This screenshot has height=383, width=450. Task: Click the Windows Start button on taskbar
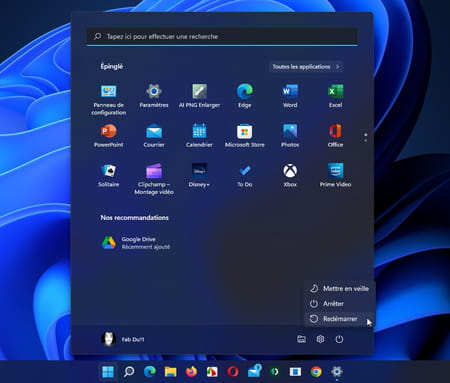(108, 372)
